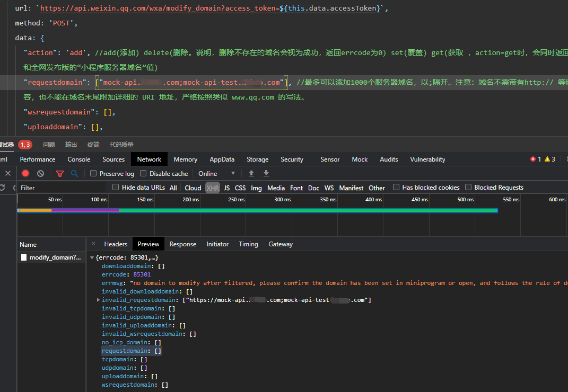Open the 输出 panel tab

click(x=71, y=145)
